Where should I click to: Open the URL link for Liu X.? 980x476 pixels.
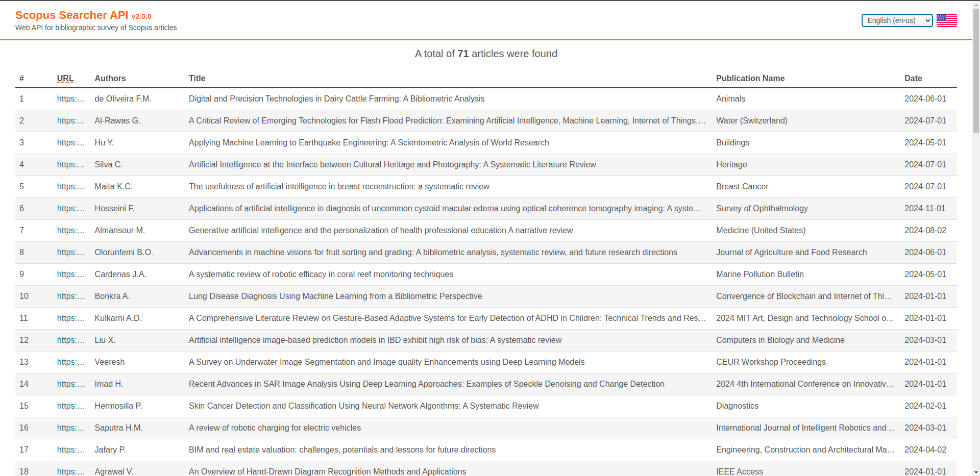click(x=71, y=340)
